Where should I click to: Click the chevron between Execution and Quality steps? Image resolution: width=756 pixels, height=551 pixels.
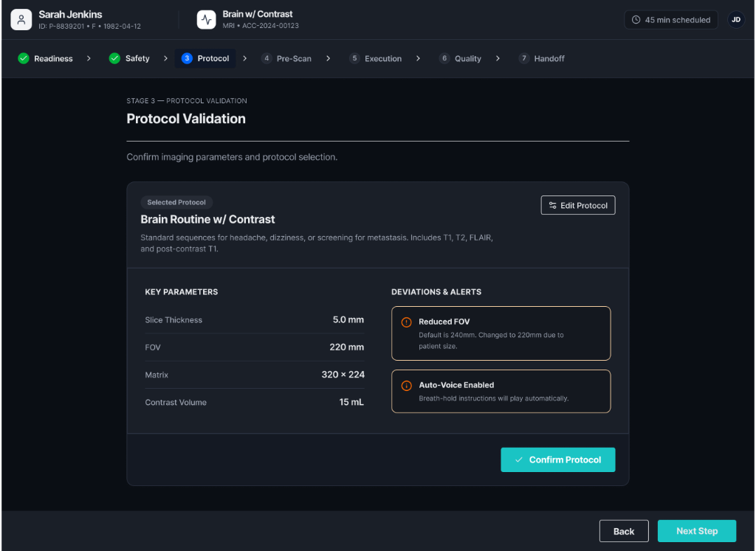click(x=418, y=58)
